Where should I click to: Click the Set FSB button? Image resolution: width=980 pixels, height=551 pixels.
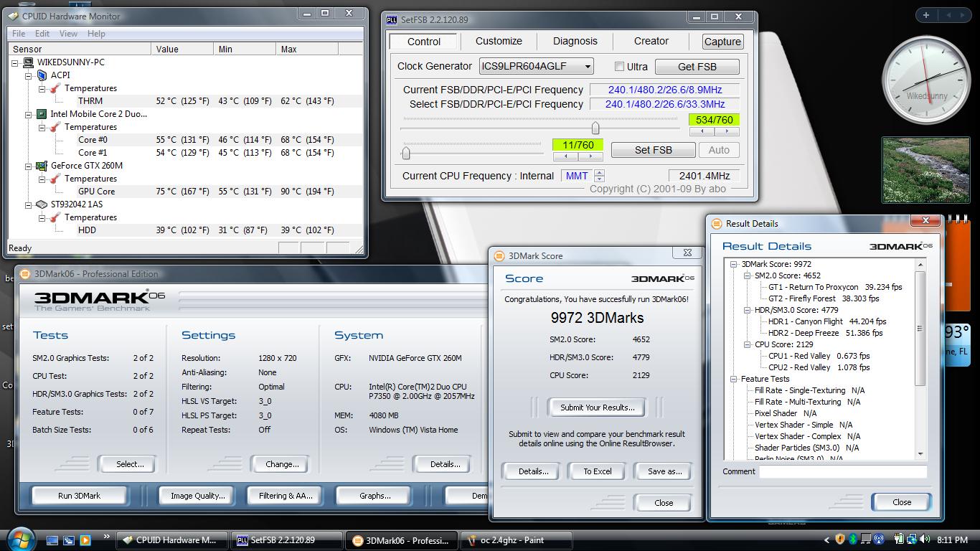[x=653, y=150]
